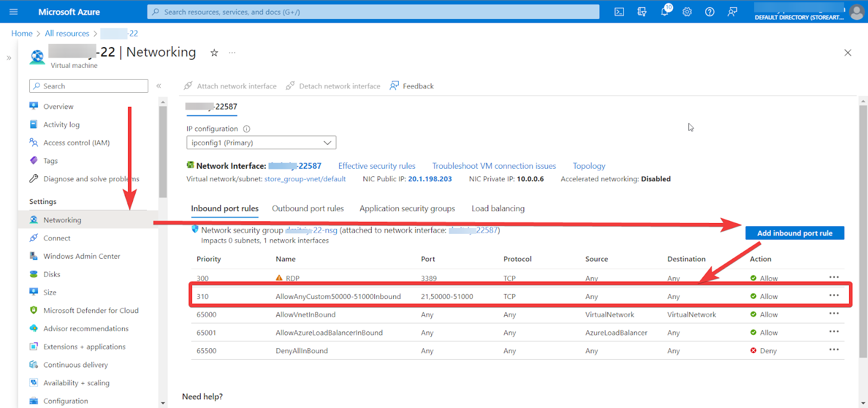Open Disks in the sidebar
The height and width of the screenshot is (408, 868).
[52, 275]
